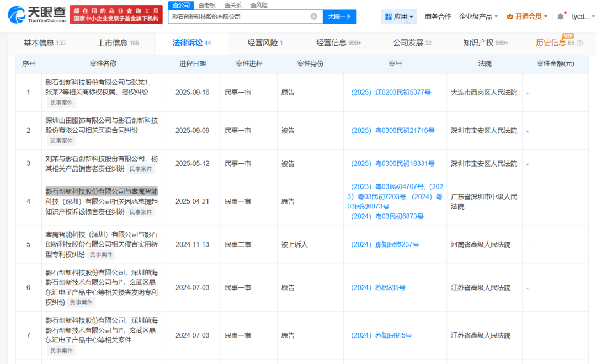Click the 商务合作 link

pyautogui.click(x=438, y=17)
